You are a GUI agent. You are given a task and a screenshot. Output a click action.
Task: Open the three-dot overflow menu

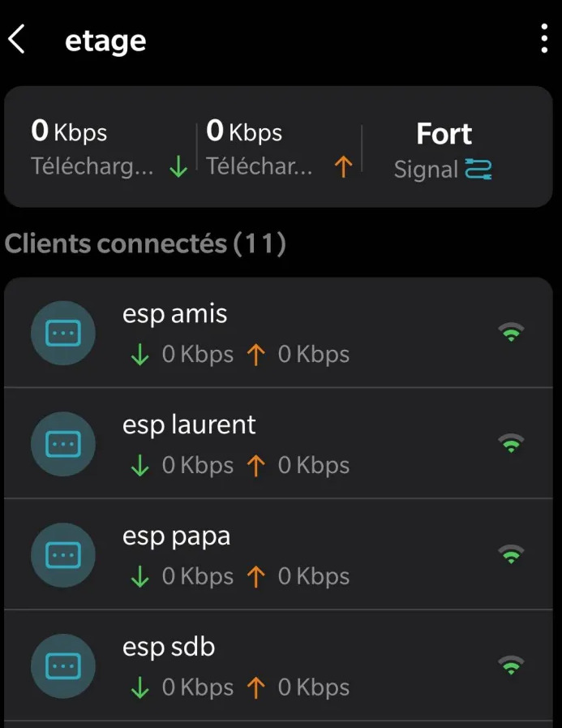pyautogui.click(x=544, y=39)
